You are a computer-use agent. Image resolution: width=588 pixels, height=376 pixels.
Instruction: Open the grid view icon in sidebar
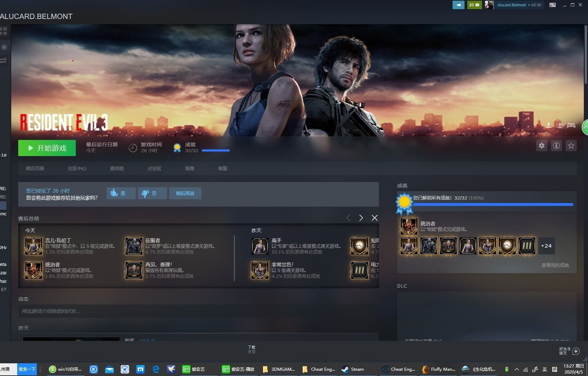[x=4, y=31]
